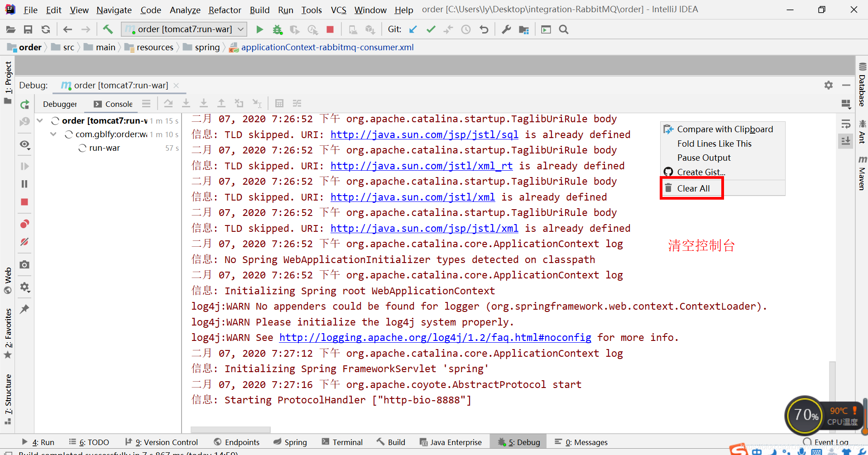Switch to the Console tab

pos(113,104)
